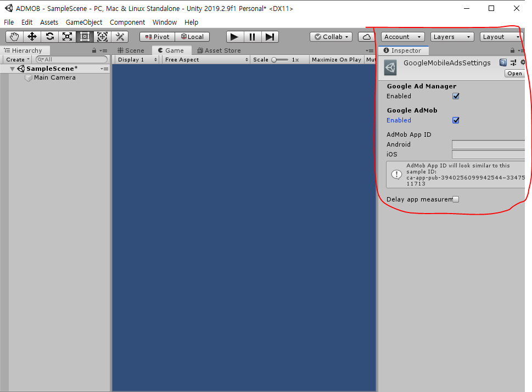
Task: Select the custom editor tools icon
Action: (120, 37)
